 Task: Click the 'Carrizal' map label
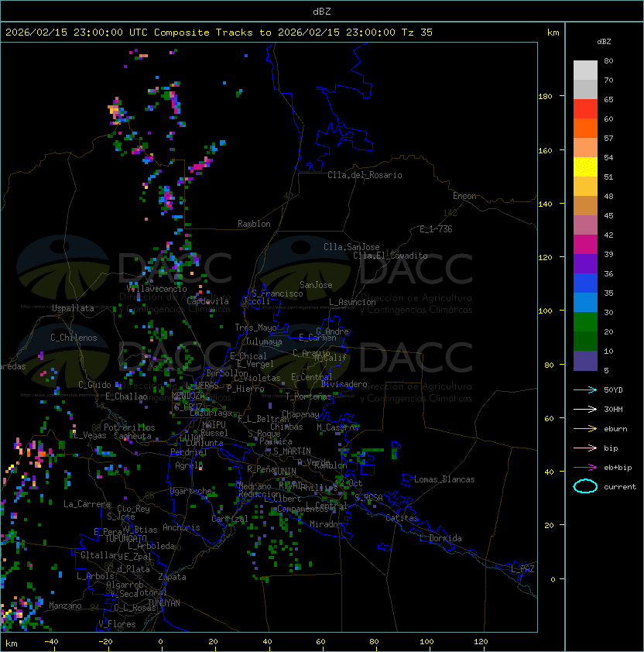230,519
